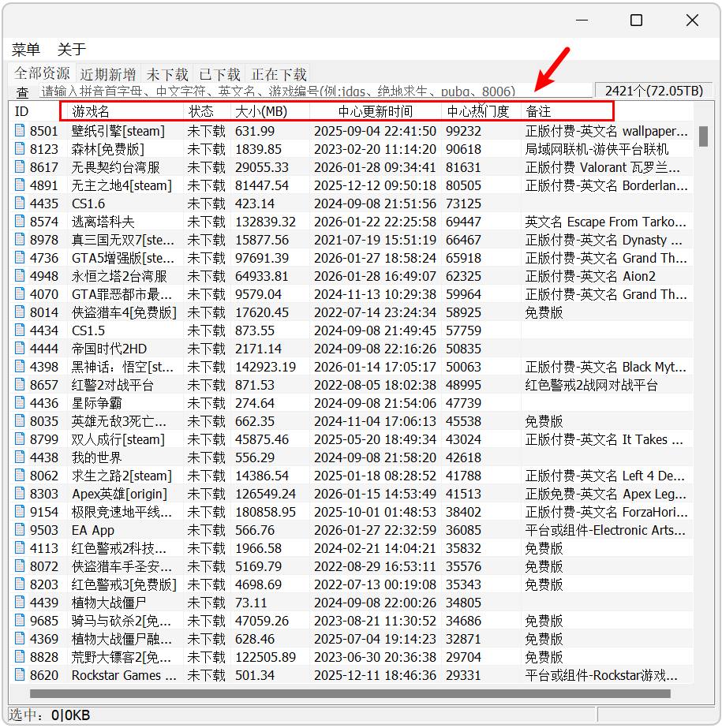
Task: Click file icon of row 4948
Action: (20, 275)
